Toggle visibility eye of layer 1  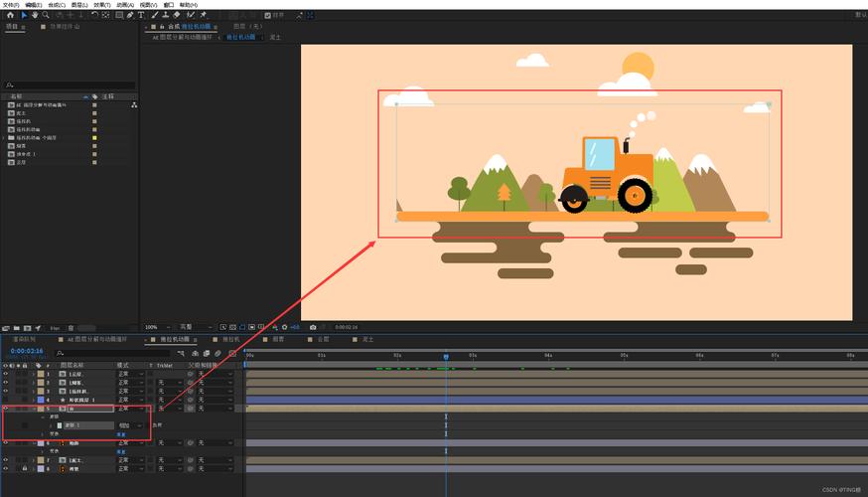tap(6, 374)
